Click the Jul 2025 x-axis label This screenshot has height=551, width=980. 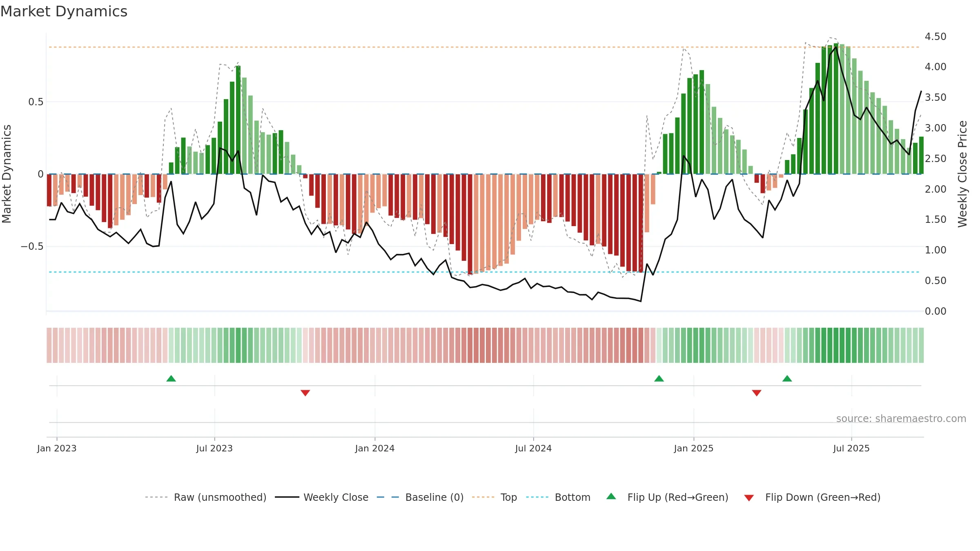click(851, 448)
